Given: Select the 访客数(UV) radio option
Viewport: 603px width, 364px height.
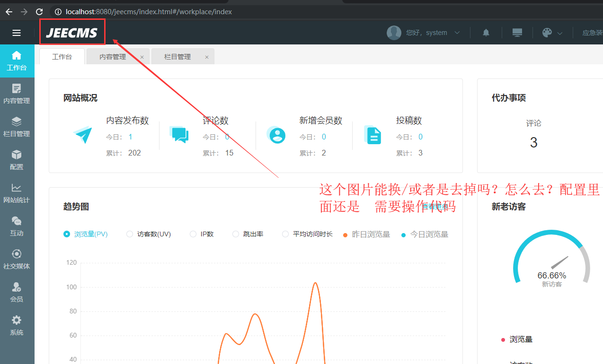Looking at the screenshot, I should point(149,234).
